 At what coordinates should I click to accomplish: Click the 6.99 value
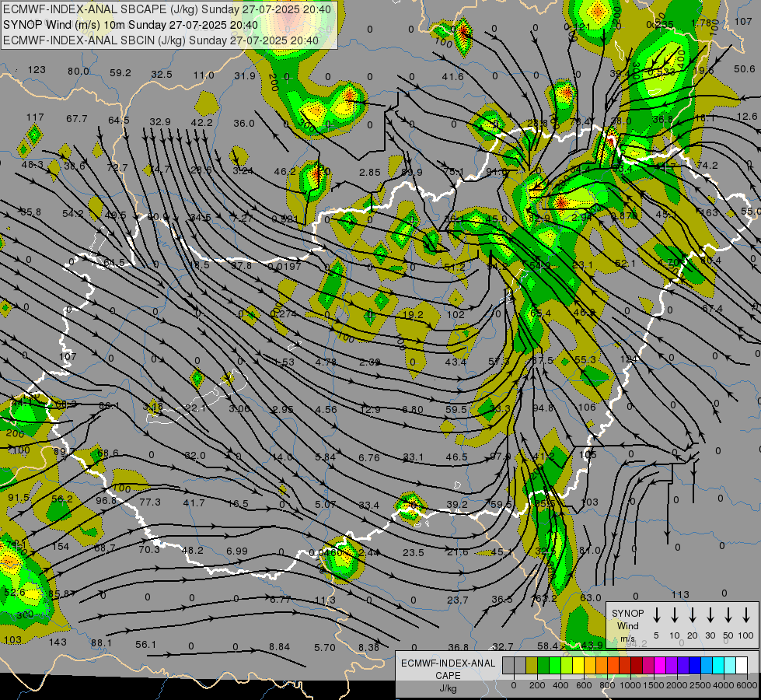pos(237,551)
